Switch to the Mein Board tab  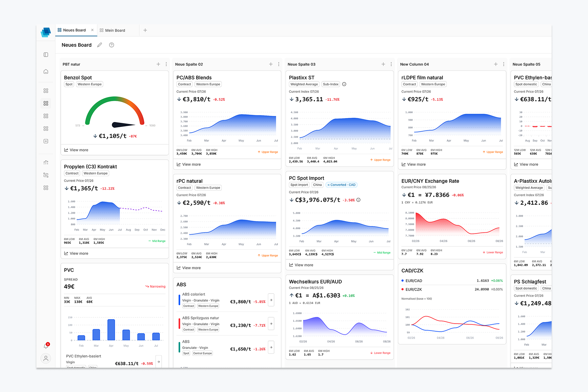click(x=112, y=31)
